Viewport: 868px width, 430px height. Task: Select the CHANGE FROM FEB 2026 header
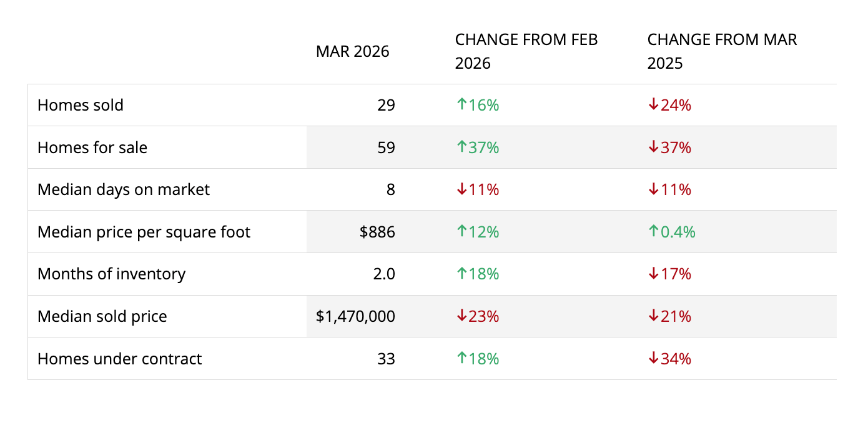pyautogui.click(x=526, y=51)
